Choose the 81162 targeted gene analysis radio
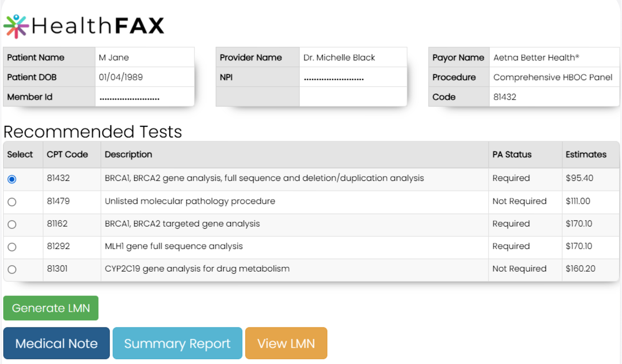 [x=12, y=224]
